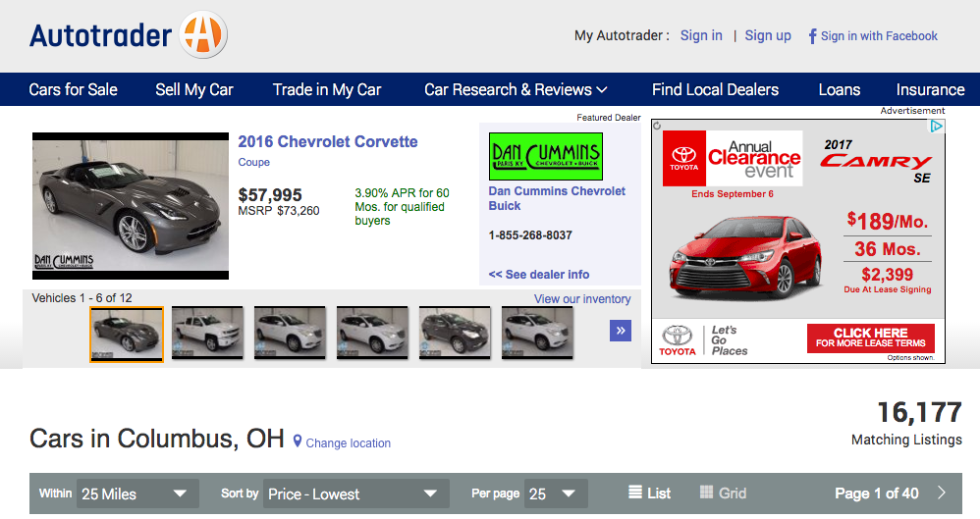Click the 16,177 matching listings count
The image size is (980, 519).
[919, 412]
